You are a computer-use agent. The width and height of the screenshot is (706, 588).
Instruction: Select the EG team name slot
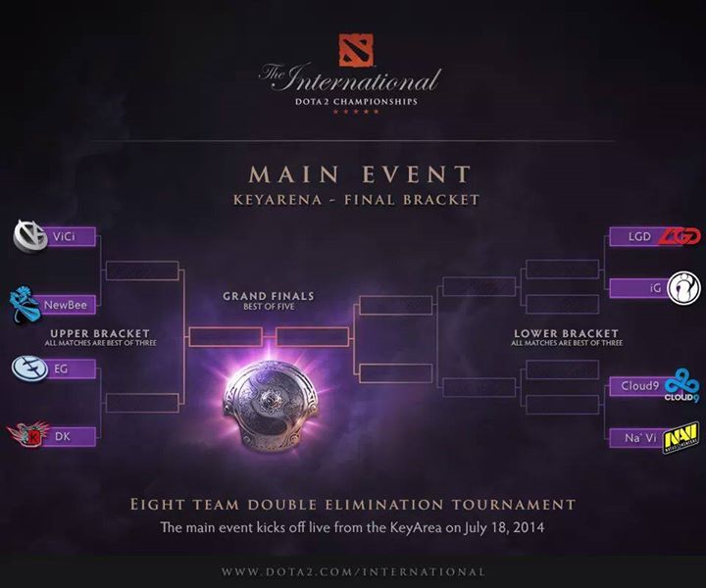point(70,369)
